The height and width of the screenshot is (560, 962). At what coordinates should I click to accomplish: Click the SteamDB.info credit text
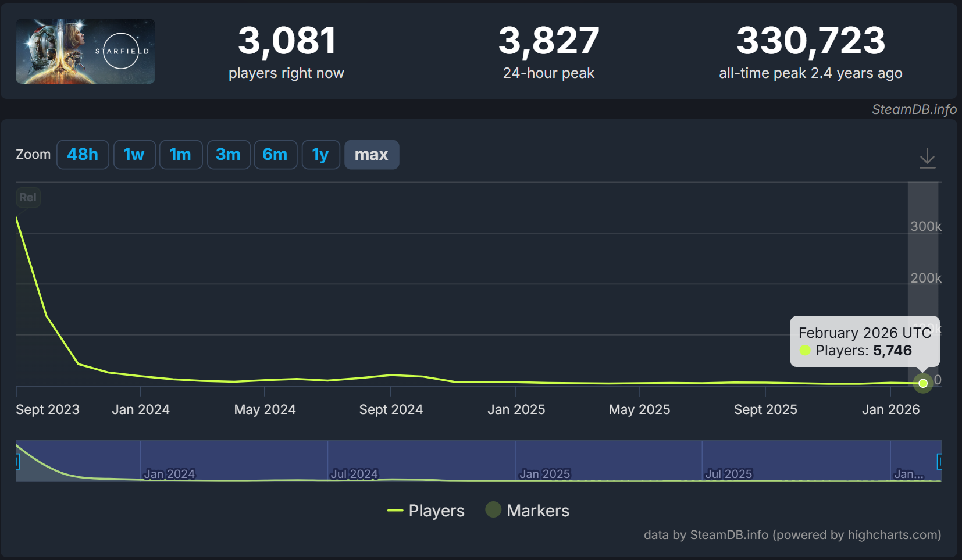tap(914, 109)
